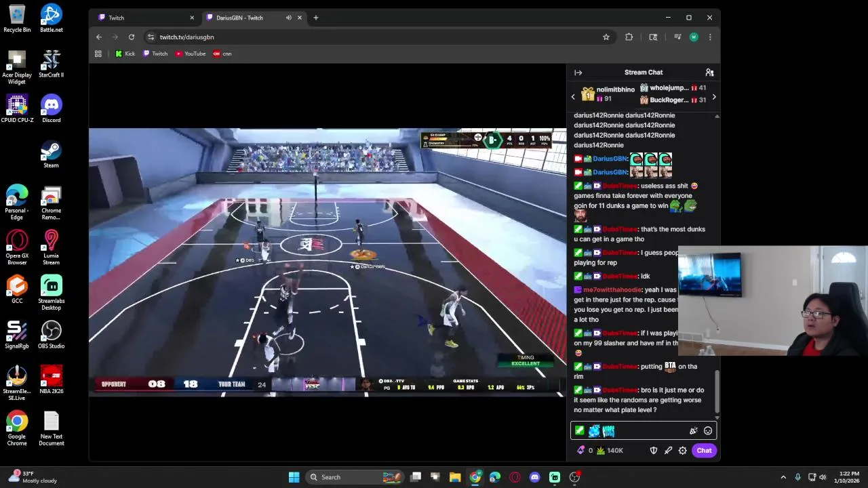Open the Discord taskbar icon

coord(535,477)
